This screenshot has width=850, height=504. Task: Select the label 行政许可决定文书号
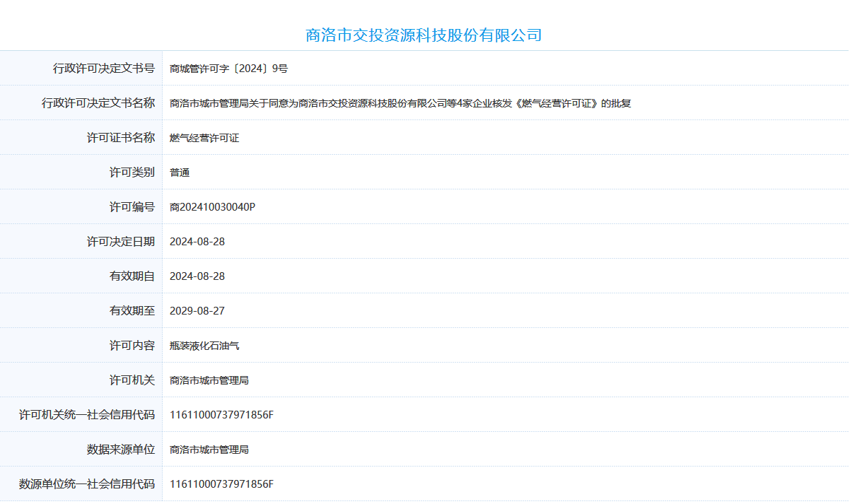[104, 69]
